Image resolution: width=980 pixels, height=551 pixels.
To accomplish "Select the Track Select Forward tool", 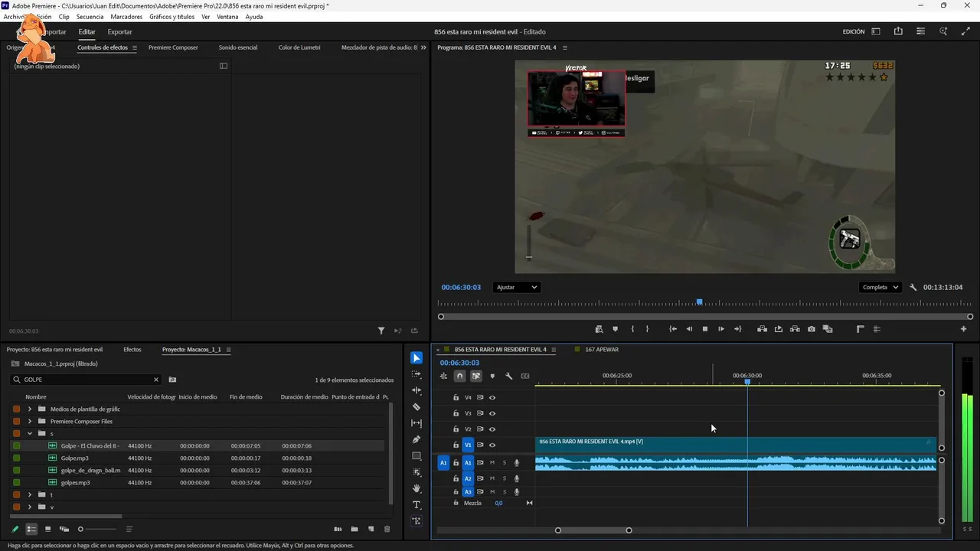I will [416, 374].
